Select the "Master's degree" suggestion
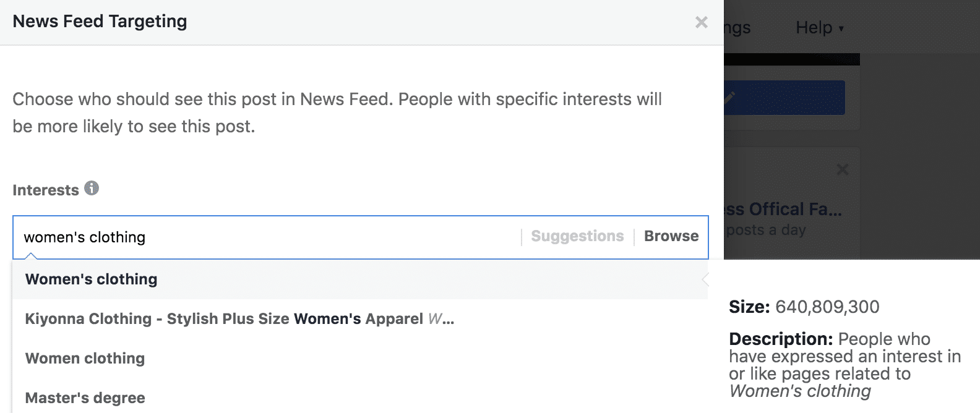The height and width of the screenshot is (413, 980). tap(85, 398)
